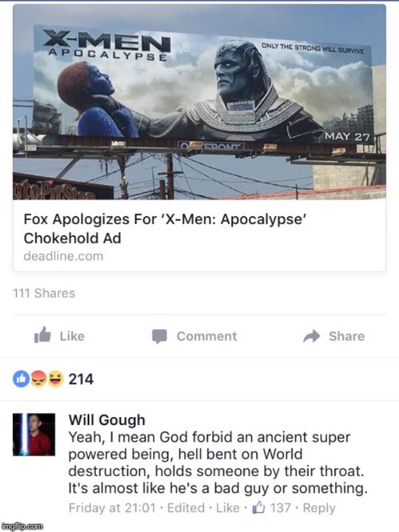
Task: View the 111 Shares list
Action: tap(44, 293)
